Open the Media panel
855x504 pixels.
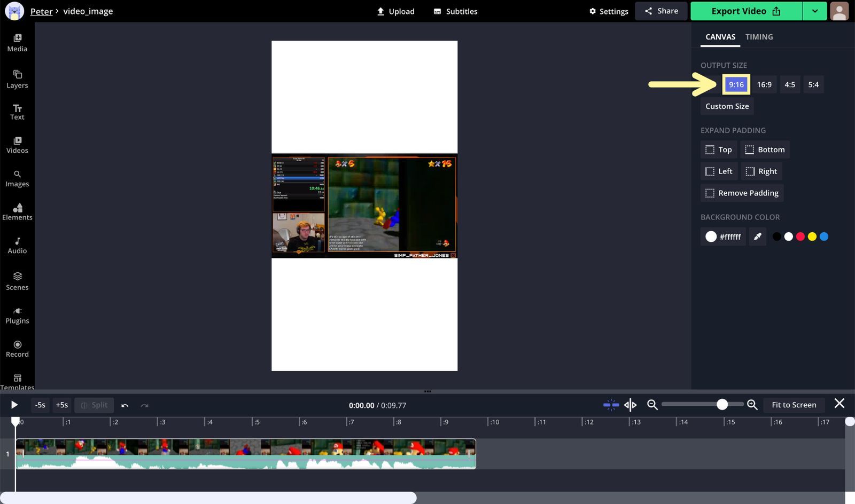(x=17, y=43)
